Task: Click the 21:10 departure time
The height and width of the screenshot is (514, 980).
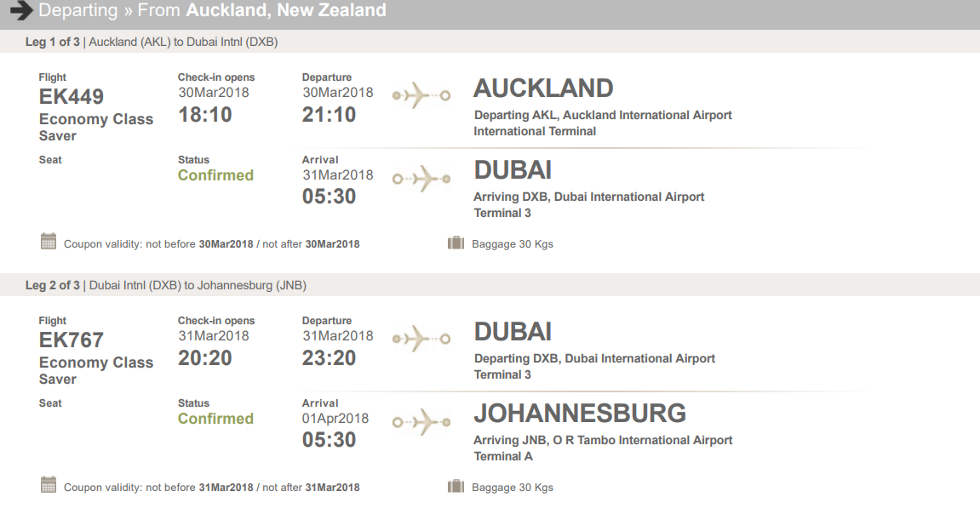Action: click(329, 115)
